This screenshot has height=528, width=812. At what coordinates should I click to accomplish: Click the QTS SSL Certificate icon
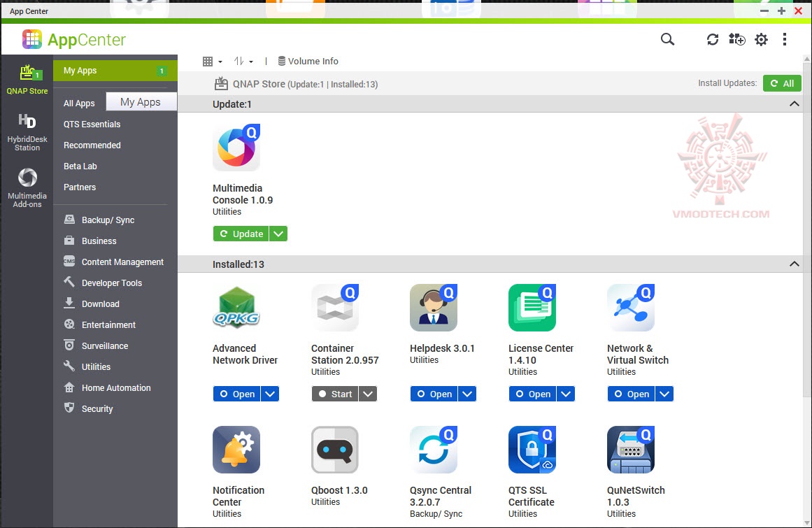(x=532, y=449)
